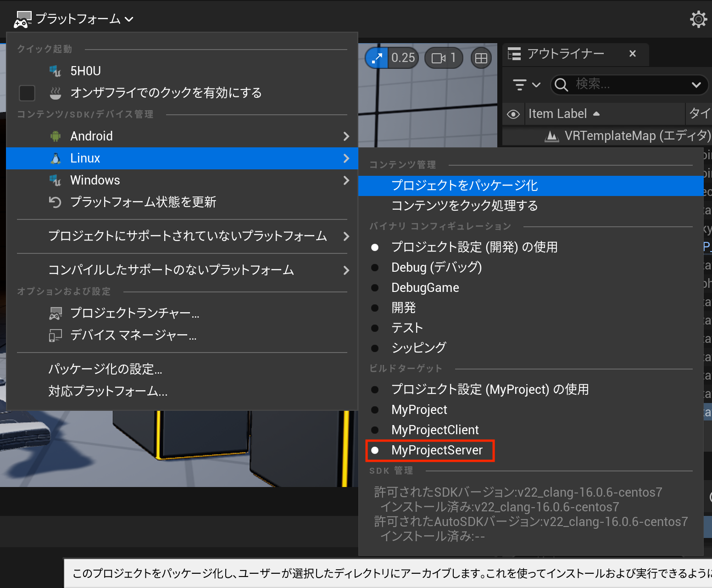
Task: Choose Cook Content (コンテンツをクック処理する)
Action: (531, 206)
